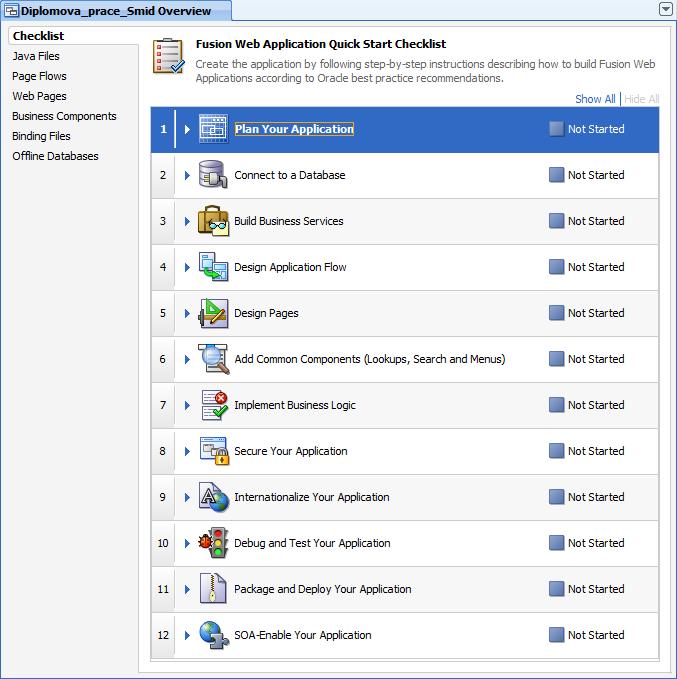Click the Build Business Services title

tap(289, 221)
